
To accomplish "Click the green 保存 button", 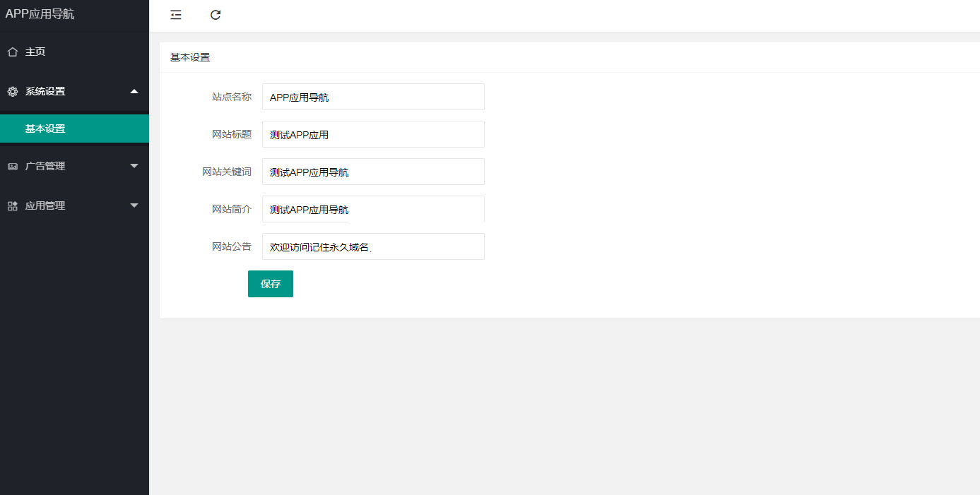I will click(271, 284).
